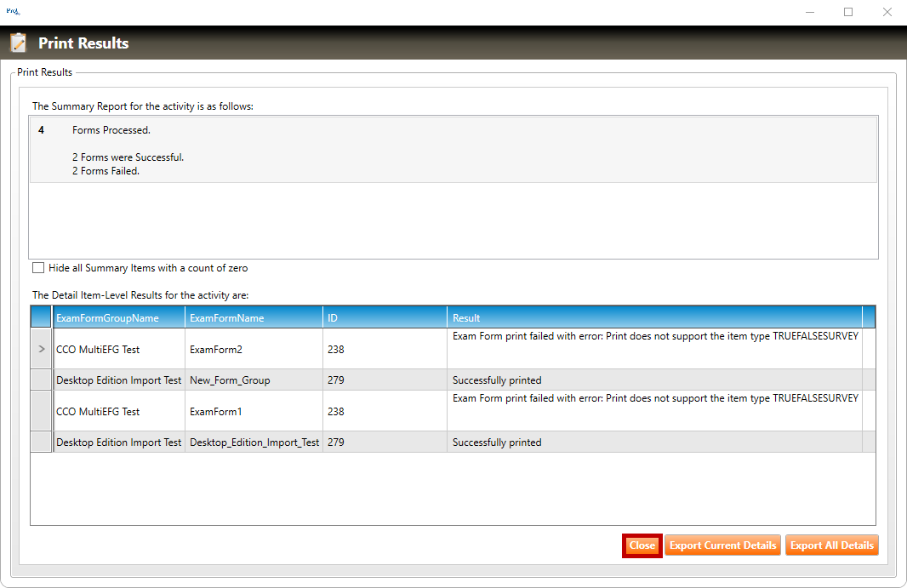
Task: Click the Desktop_Edition_Import_Test form name cell
Action: point(254,442)
